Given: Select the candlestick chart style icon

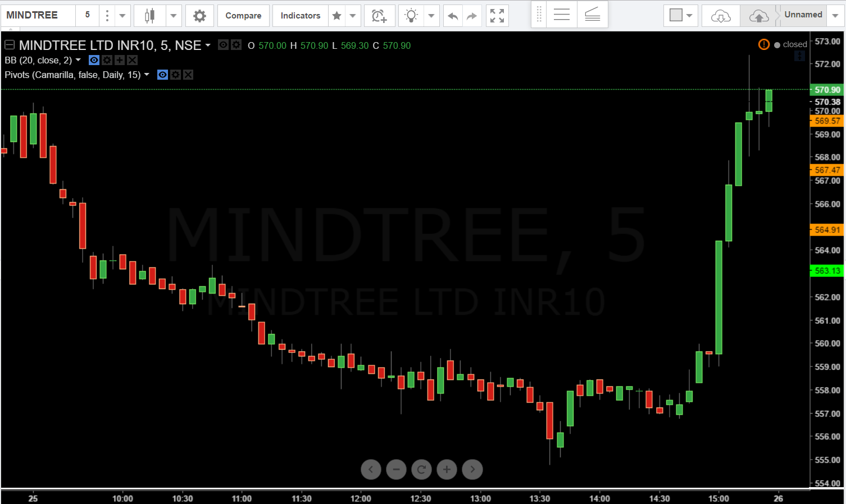Looking at the screenshot, I should pyautogui.click(x=150, y=16).
